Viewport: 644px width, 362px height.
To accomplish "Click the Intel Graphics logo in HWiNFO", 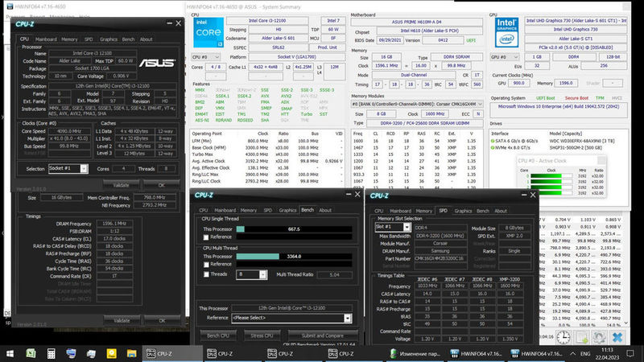I will click(x=506, y=32).
